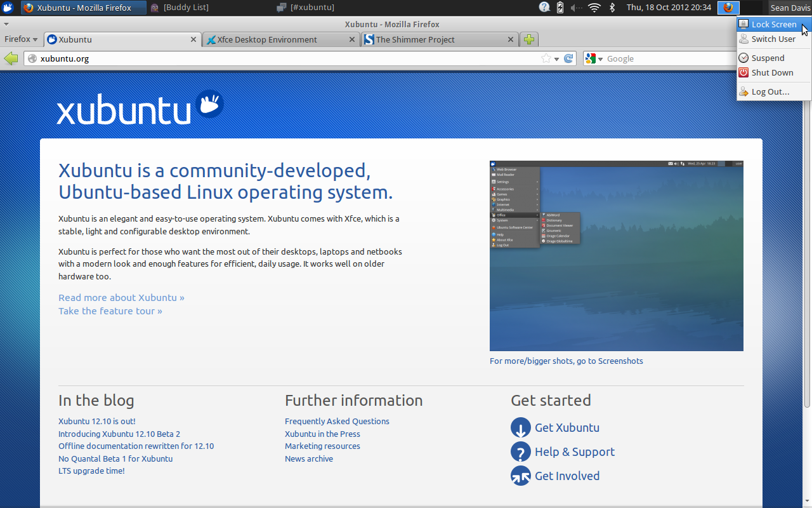Click the Xubuntu desktop screenshot thumbnail

pos(616,256)
